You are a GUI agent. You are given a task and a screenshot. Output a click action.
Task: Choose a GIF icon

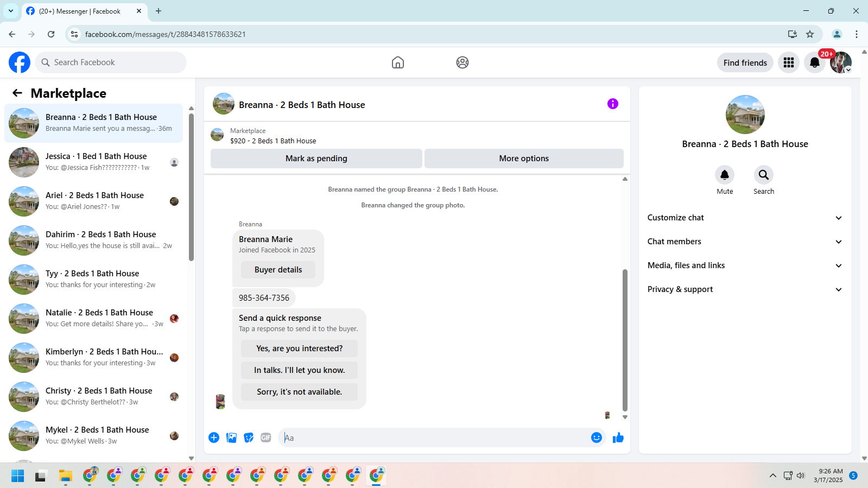tap(266, 438)
